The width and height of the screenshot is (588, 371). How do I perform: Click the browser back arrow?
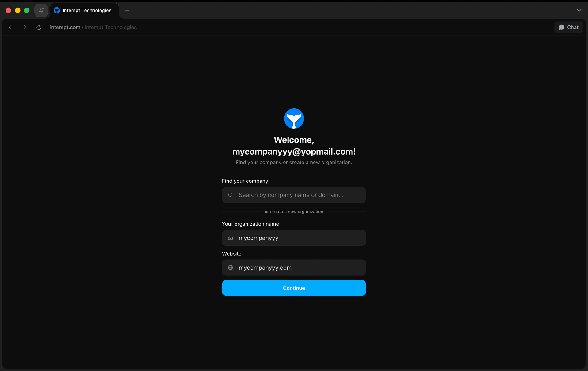[x=10, y=27]
